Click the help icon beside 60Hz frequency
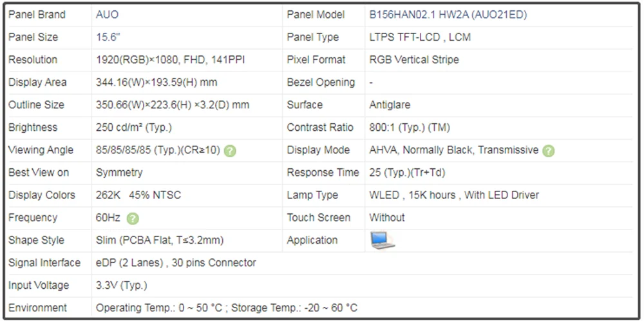Image resolution: width=644 pixels, height=321 pixels. (x=133, y=219)
